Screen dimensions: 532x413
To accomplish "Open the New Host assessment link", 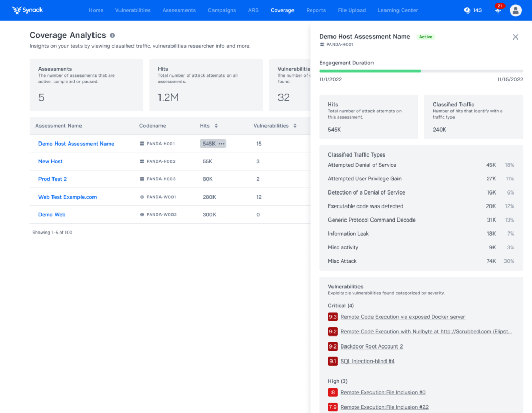I will (50, 161).
